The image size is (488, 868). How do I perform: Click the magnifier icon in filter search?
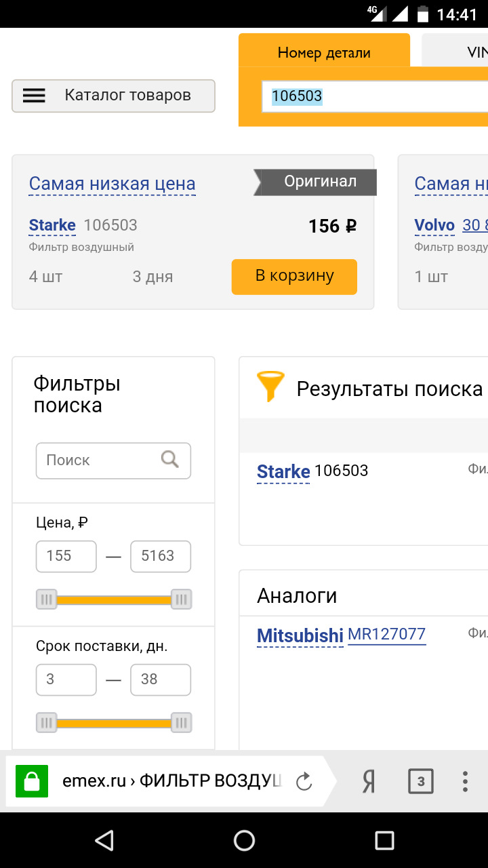(x=170, y=460)
